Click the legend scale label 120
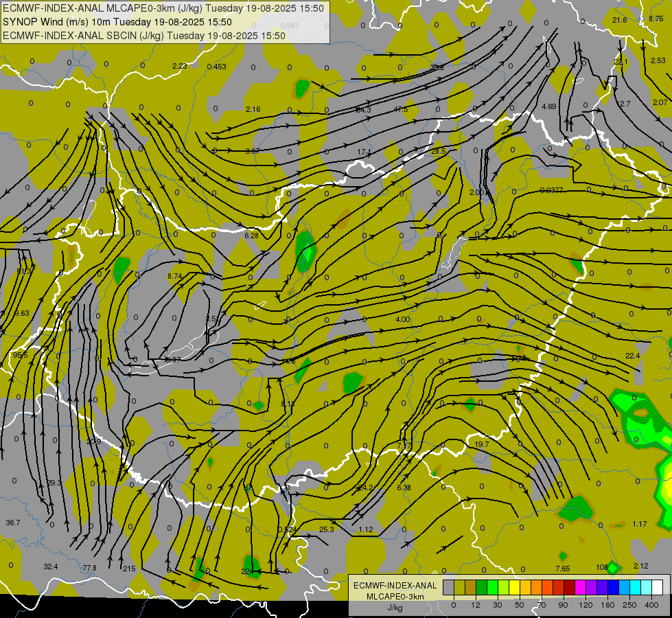The height and width of the screenshot is (618, 672). click(x=586, y=605)
